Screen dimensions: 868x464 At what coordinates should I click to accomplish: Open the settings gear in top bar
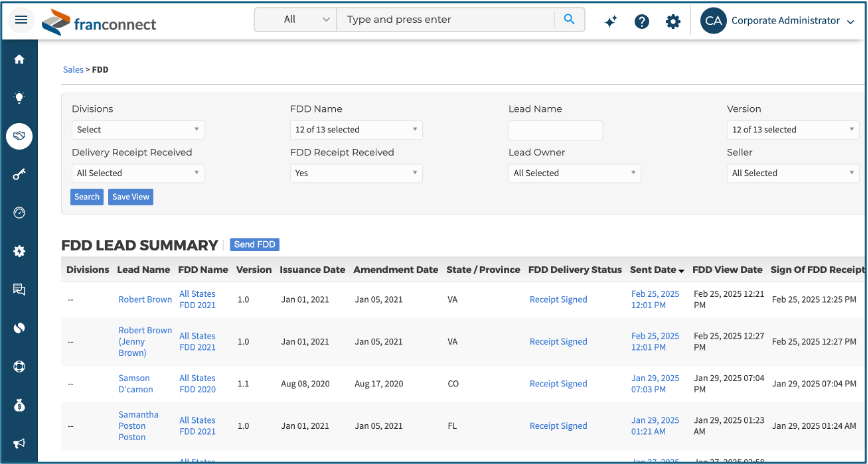point(673,22)
